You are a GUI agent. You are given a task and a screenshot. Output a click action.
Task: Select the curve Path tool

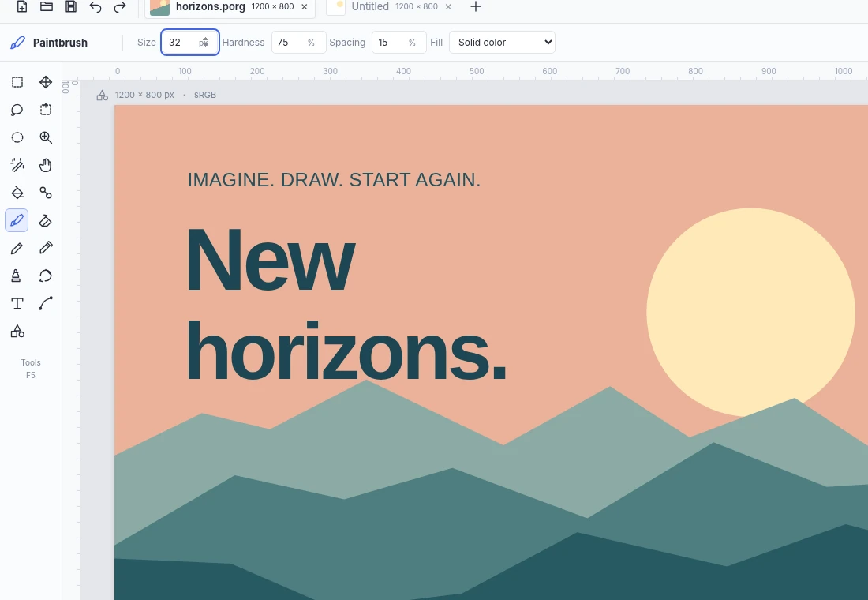pos(46,304)
